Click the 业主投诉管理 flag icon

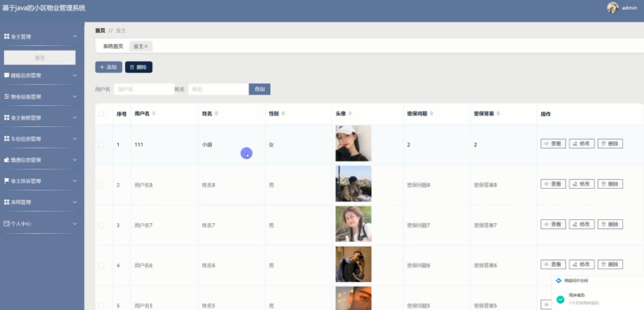pyautogui.click(x=6, y=181)
